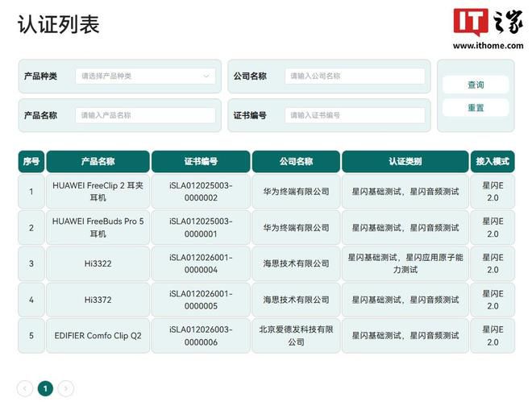
Task: Select the HUAWEI FreeClip 2 耳夹耳机 cell
Action: pos(98,192)
